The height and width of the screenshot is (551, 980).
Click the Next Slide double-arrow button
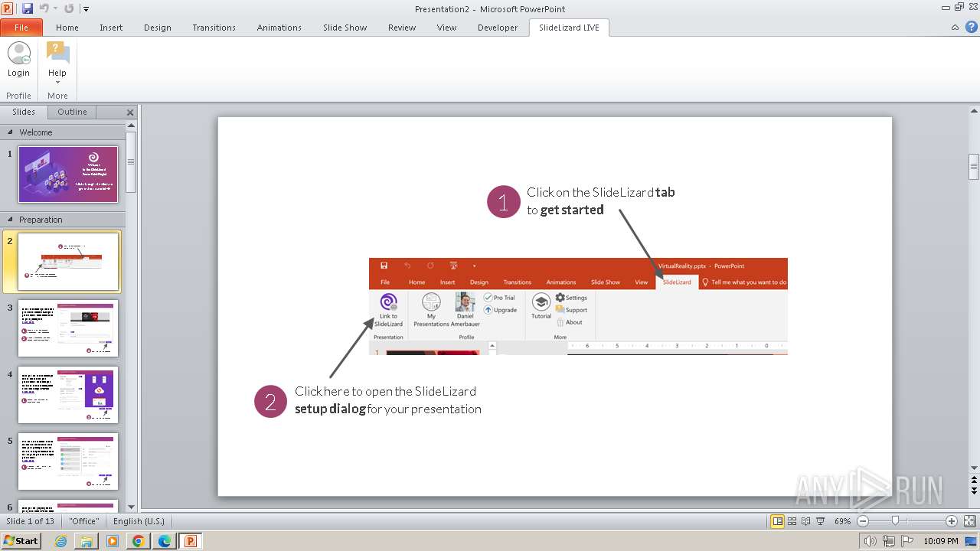pyautogui.click(x=974, y=491)
